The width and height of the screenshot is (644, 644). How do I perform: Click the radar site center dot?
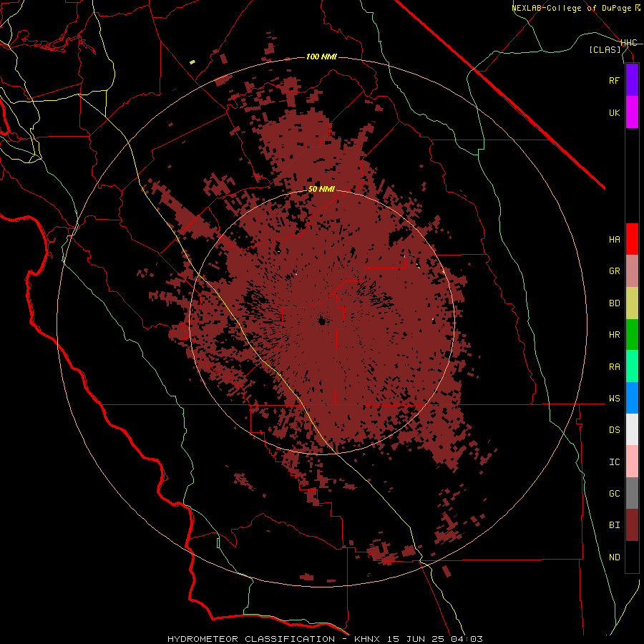tap(321, 321)
